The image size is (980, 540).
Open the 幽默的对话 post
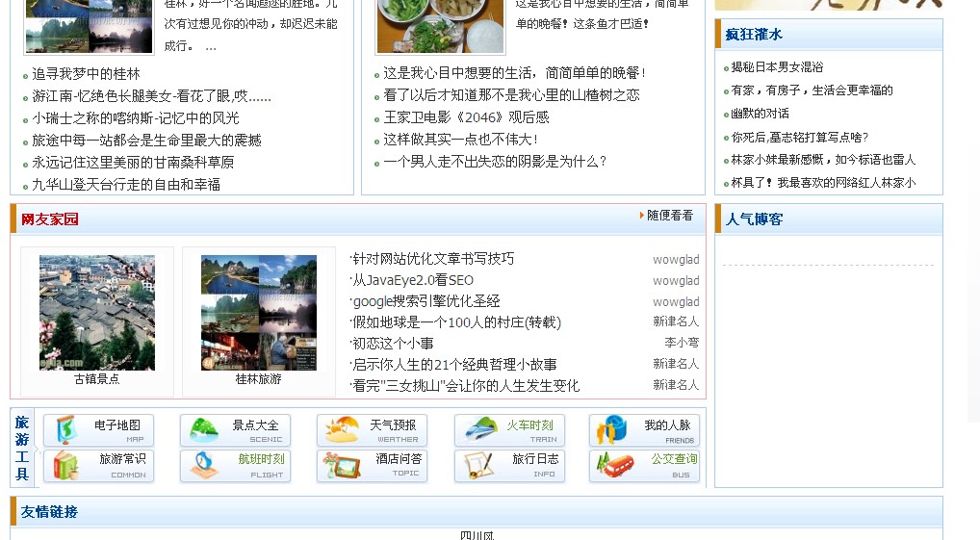coord(760,114)
